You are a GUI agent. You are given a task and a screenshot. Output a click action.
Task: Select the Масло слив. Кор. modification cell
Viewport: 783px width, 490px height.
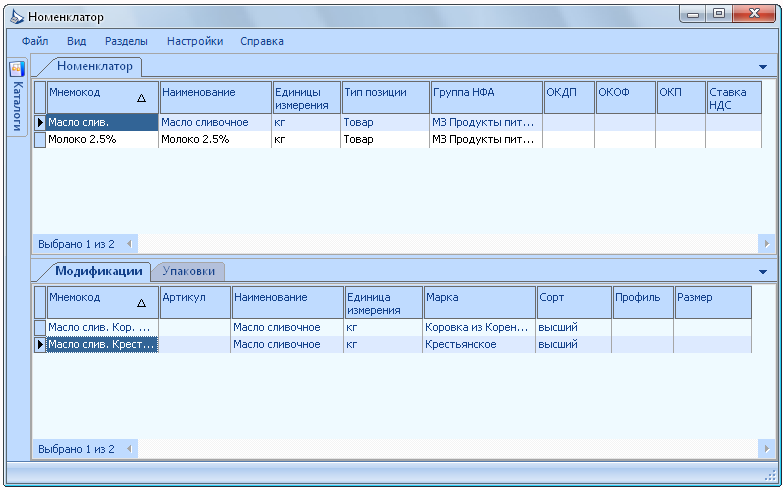(102, 327)
